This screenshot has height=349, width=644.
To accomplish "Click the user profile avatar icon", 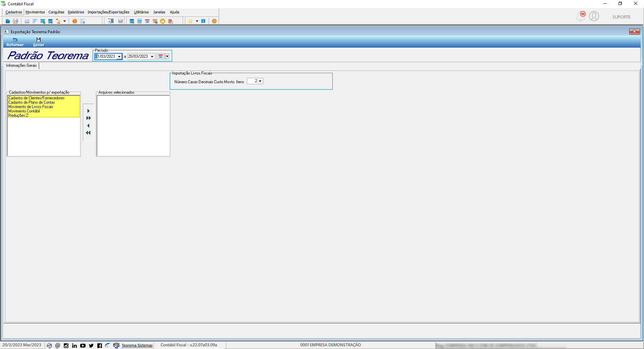I will tap(594, 16).
